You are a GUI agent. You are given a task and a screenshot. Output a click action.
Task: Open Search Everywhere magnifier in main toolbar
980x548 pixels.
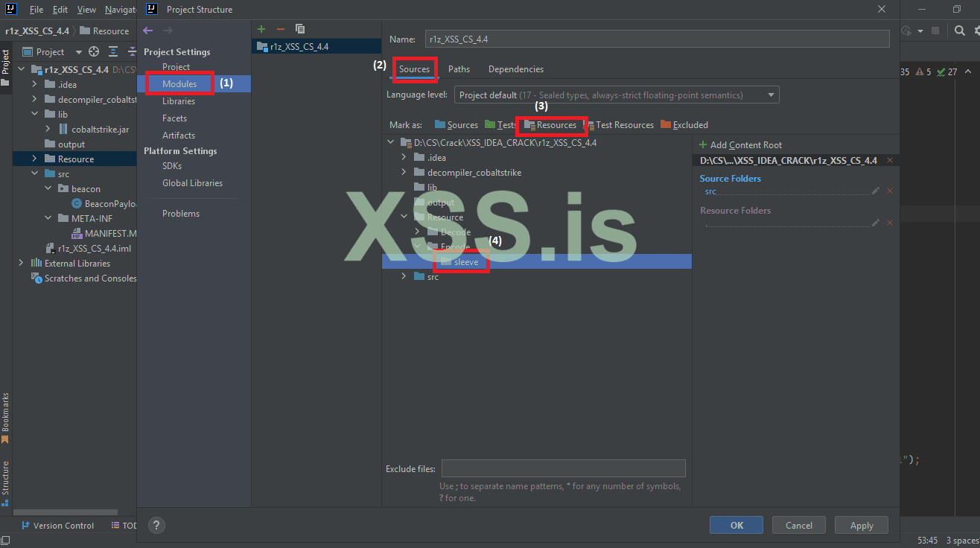[961, 31]
